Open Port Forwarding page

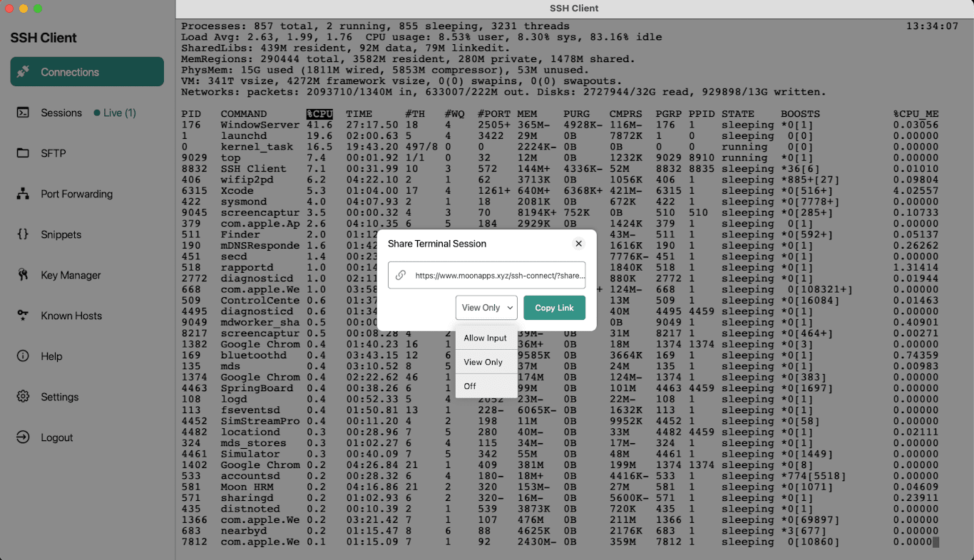tap(77, 194)
